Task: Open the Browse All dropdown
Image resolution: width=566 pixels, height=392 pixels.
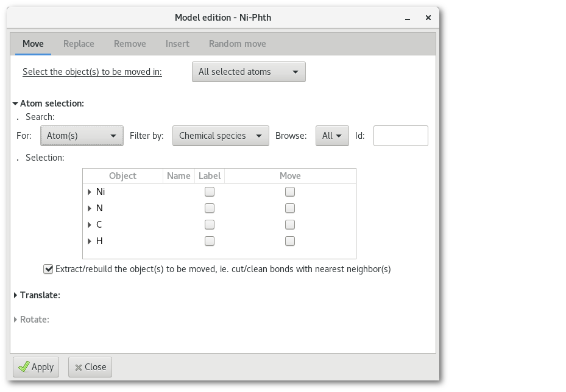Action: pos(331,136)
